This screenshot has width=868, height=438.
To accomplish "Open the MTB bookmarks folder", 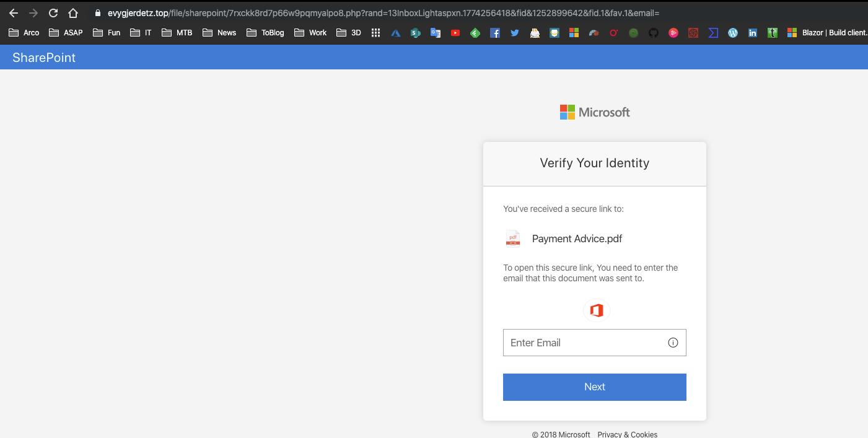I will [x=177, y=33].
